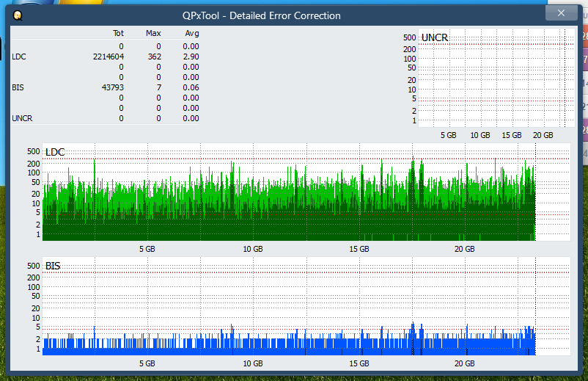Image resolution: width=588 pixels, height=381 pixels.
Task: Click the 5 GB label under LDC graph
Action: tap(147, 249)
